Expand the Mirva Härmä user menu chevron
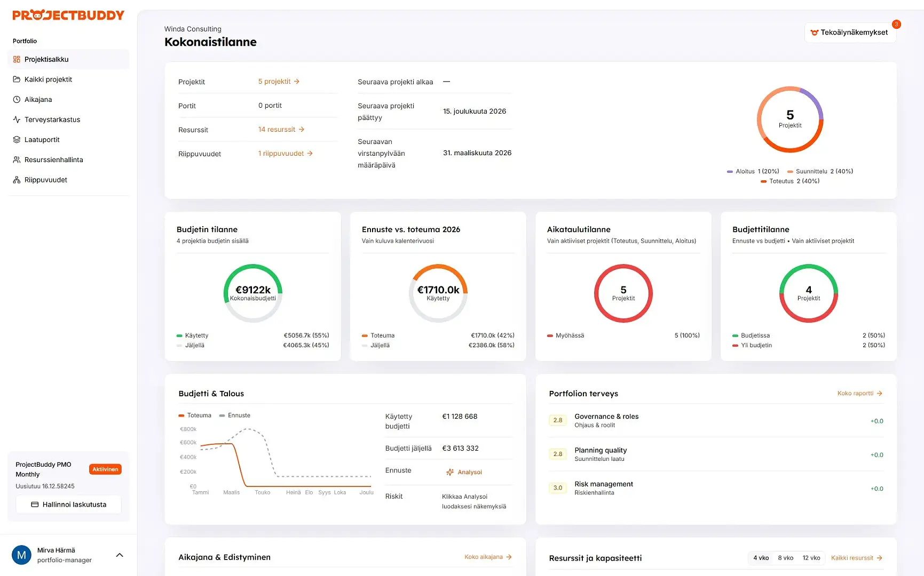 120,555
